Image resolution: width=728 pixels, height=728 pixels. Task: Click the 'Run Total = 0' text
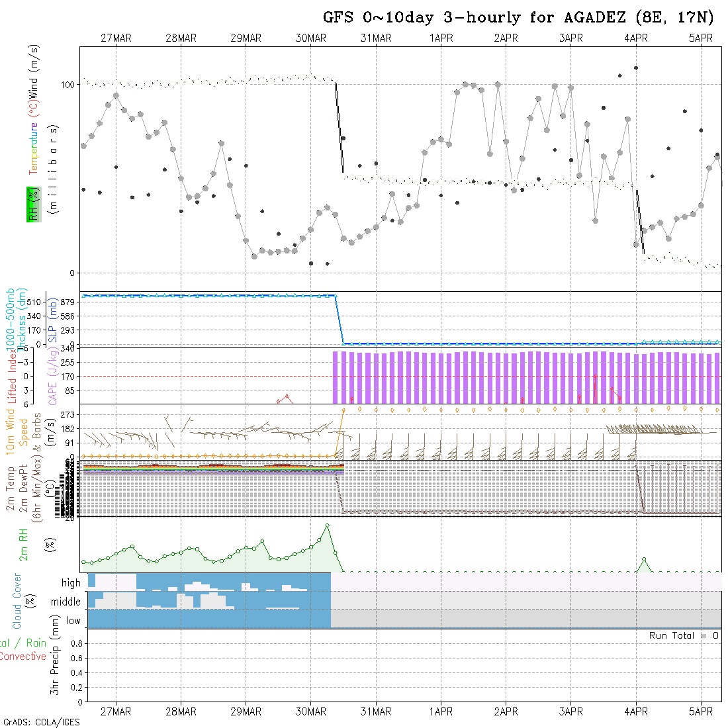[684, 635]
